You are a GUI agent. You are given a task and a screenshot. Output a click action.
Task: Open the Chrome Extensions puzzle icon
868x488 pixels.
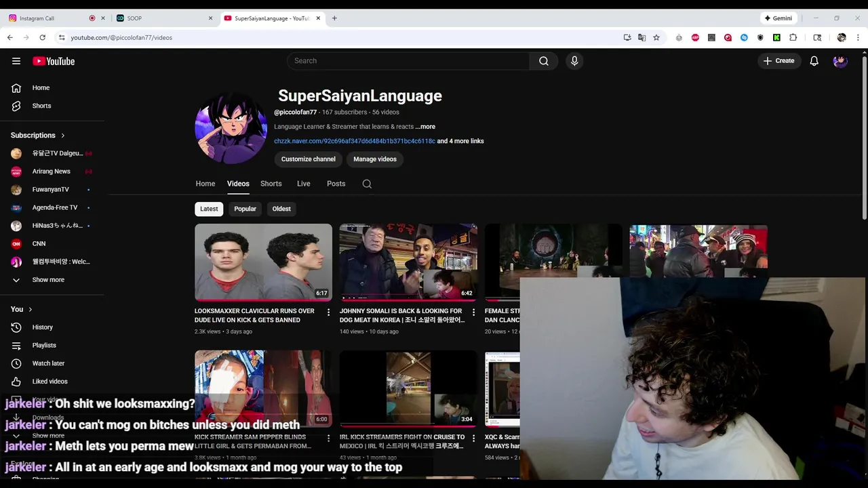(x=793, y=37)
